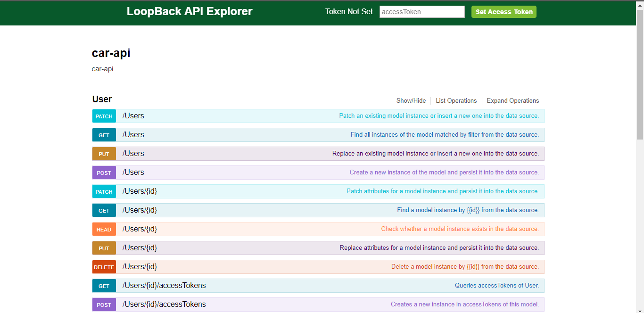The image size is (644, 313).
Task: Click Show/Hide for the User section
Action: 411,100
